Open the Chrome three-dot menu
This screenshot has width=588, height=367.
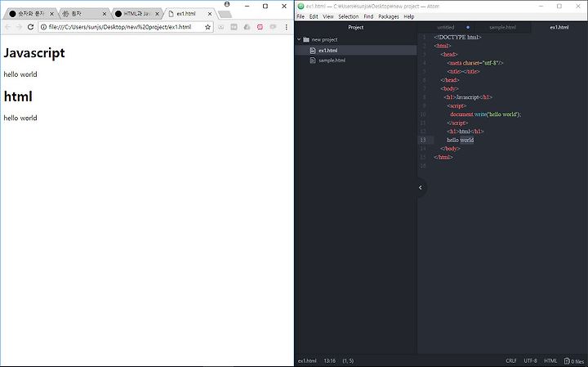click(286, 27)
